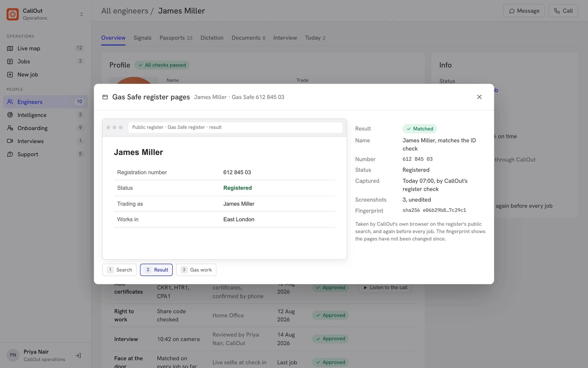The image size is (588, 368).
Task: Click the green Registered status text
Action: coord(237,188)
